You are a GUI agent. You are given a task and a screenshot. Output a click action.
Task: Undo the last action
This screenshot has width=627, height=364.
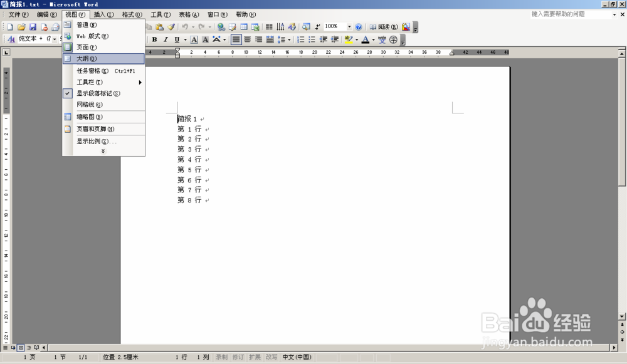click(185, 27)
